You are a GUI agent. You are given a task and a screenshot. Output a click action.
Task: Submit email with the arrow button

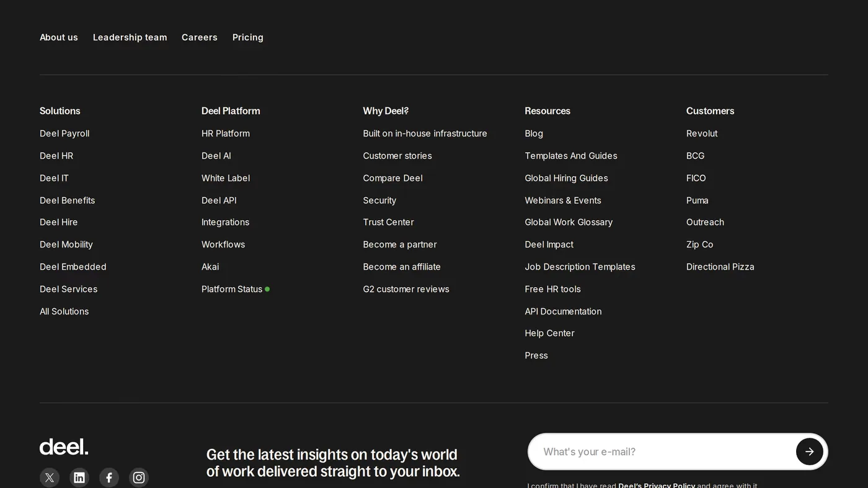click(x=809, y=451)
